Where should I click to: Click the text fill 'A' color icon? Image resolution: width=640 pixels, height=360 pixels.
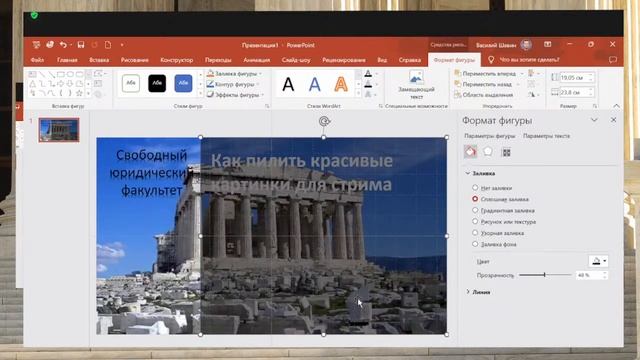[368, 74]
